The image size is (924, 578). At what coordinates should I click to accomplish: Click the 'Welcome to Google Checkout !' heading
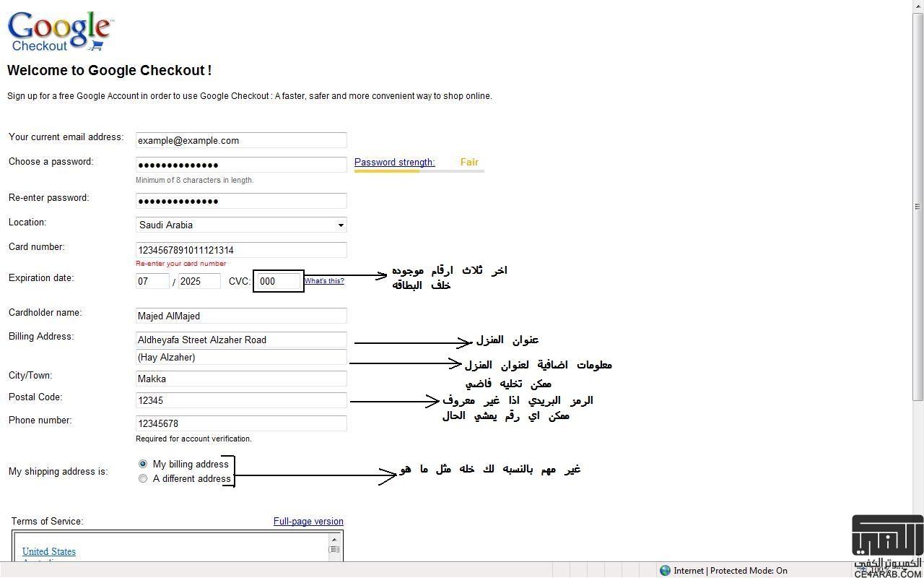tap(109, 71)
